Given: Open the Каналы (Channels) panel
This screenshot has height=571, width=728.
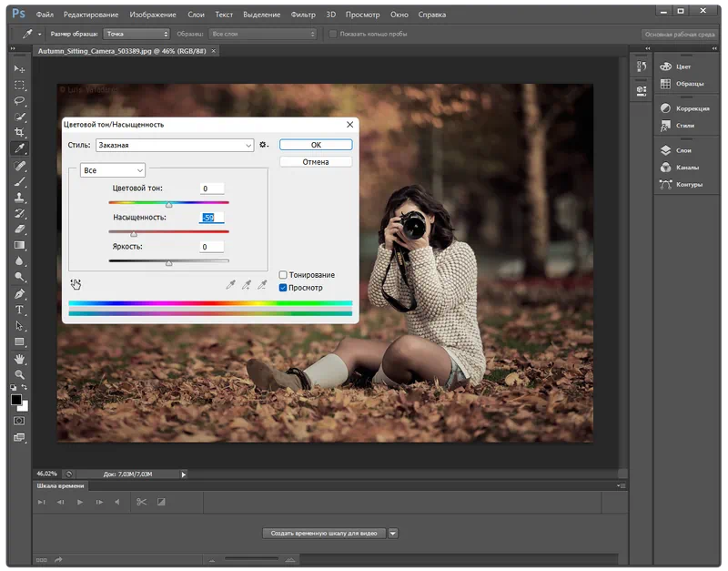Looking at the screenshot, I should pos(687,168).
